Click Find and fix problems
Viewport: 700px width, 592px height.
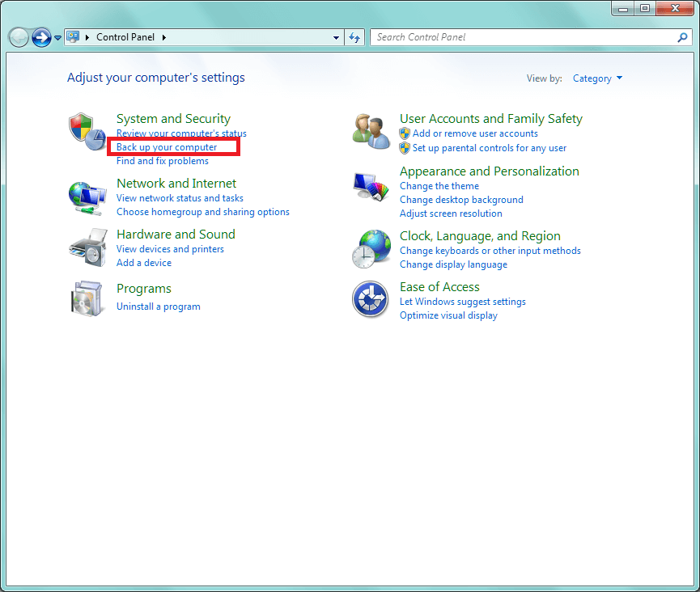(163, 161)
